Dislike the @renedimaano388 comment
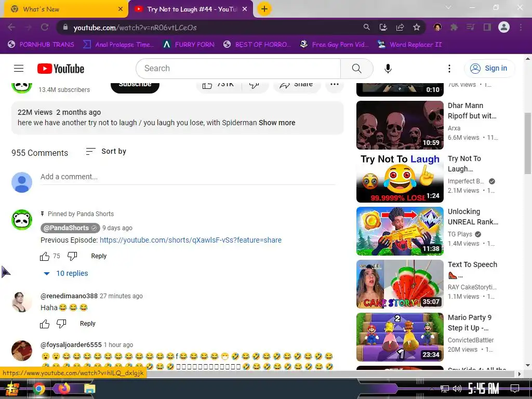532x399 pixels. pos(61,324)
